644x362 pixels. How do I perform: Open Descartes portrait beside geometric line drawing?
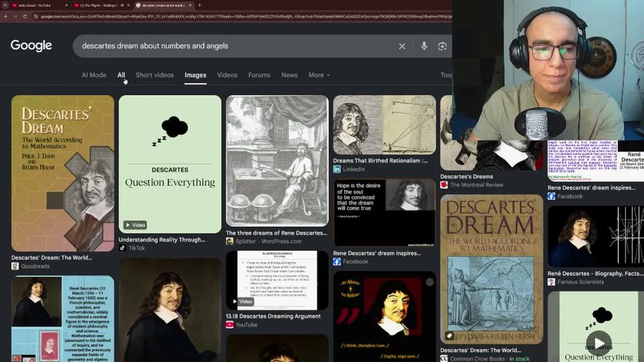point(596,236)
